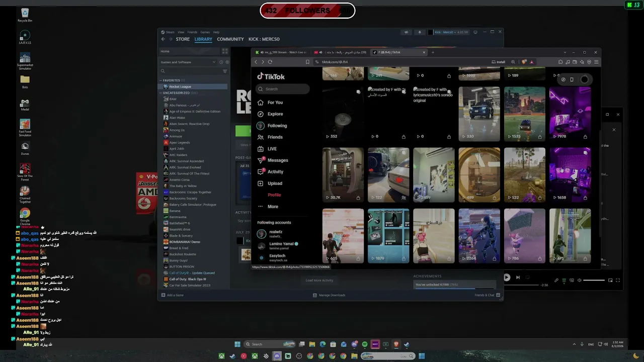
Task: Open the Steam Games menu
Action: [x=205, y=32]
